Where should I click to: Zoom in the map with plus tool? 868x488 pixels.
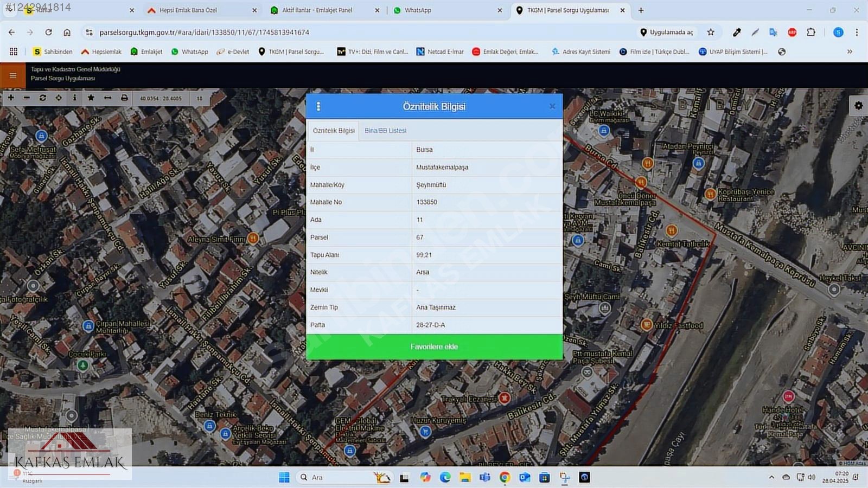(x=11, y=98)
